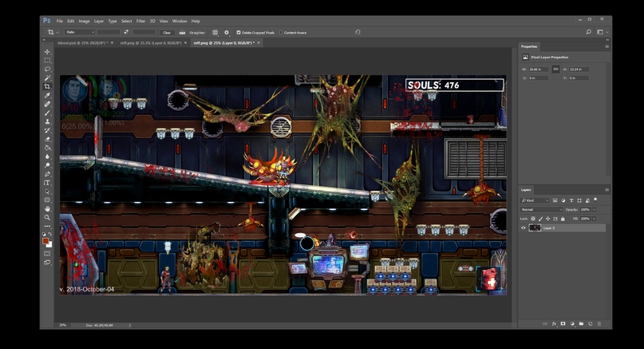
Task: Toggle link between width and height in Properties
Action: (555, 69)
